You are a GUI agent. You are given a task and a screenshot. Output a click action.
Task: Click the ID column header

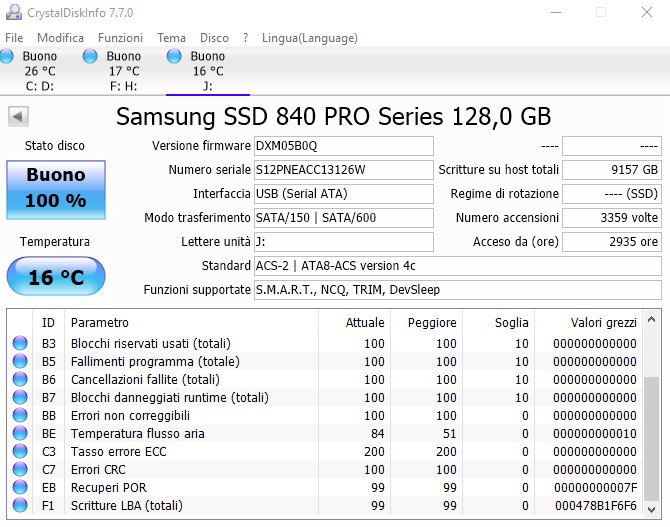coord(48,323)
